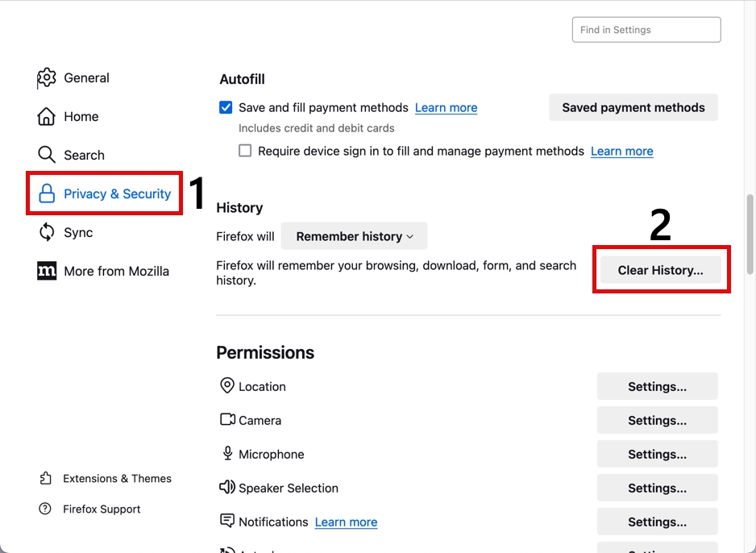Click the Find in Settings search field
Viewport: 756px width, 553px height.
[x=646, y=29]
